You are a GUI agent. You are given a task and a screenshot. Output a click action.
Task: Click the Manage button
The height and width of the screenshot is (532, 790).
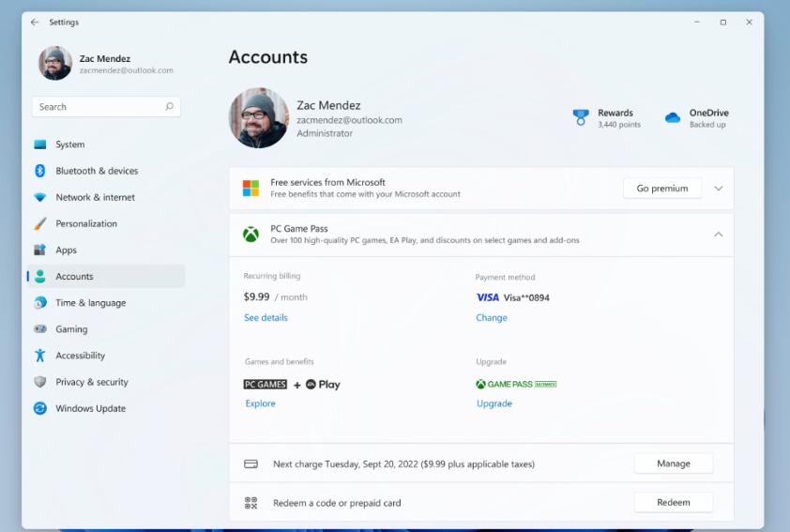[x=674, y=464]
